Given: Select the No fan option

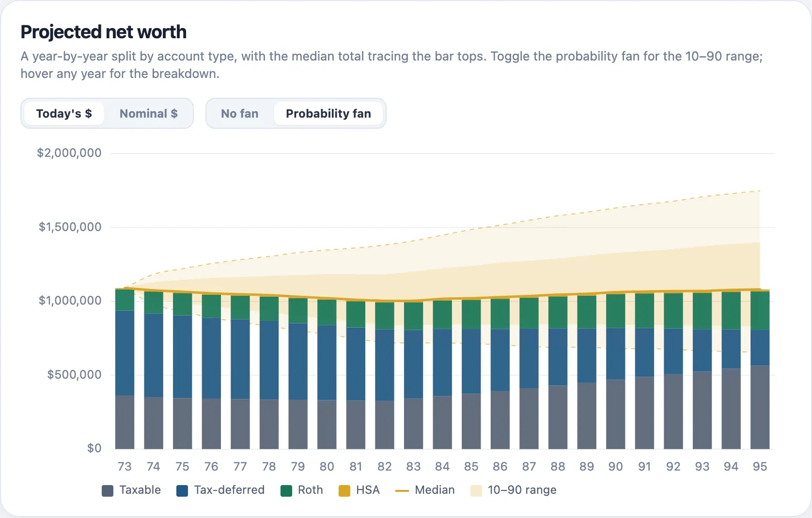Looking at the screenshot, I should pos(240,114).
